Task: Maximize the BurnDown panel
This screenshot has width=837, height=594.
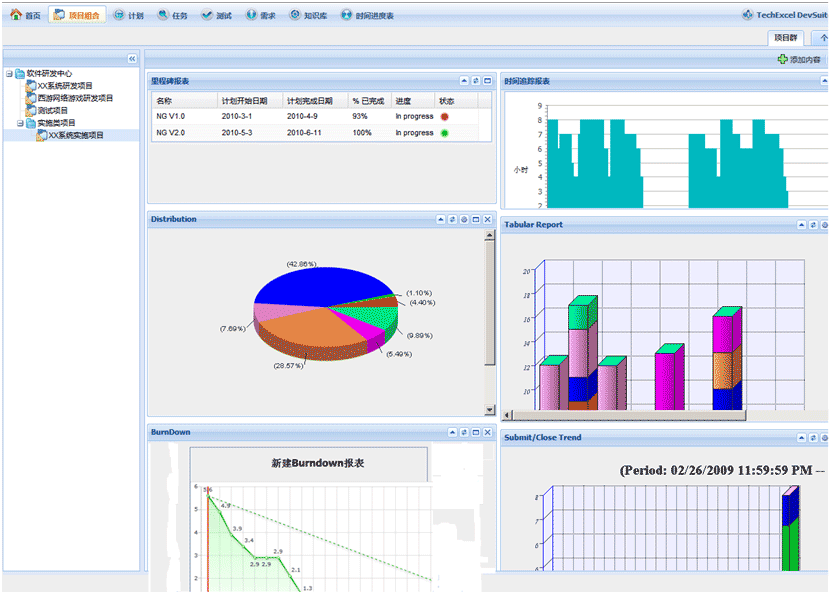Action: click(x=476, y=432)
